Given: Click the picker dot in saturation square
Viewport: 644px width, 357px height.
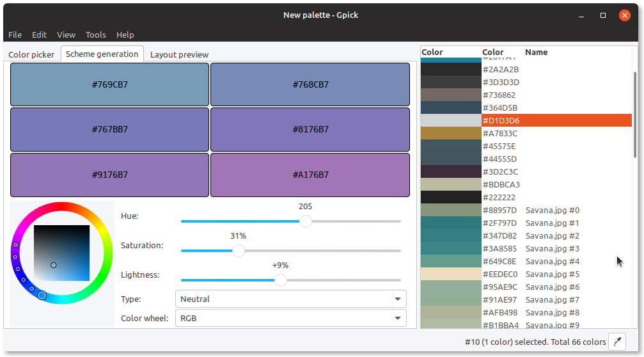Looking at the screenshot, I should [53, 266].
